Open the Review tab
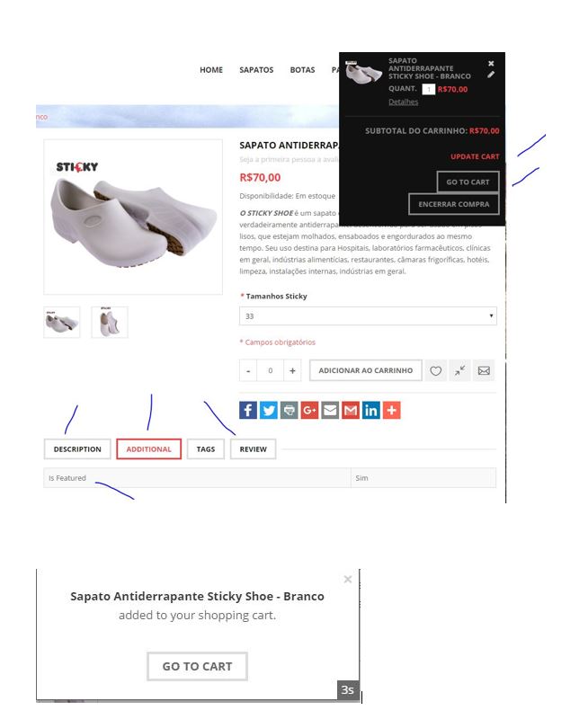588x728 pixels. click(254, 449)
